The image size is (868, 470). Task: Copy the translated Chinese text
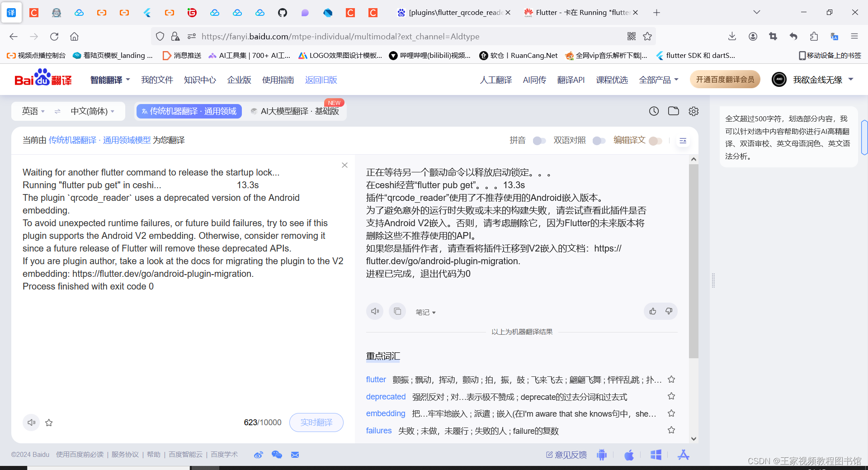397,311
